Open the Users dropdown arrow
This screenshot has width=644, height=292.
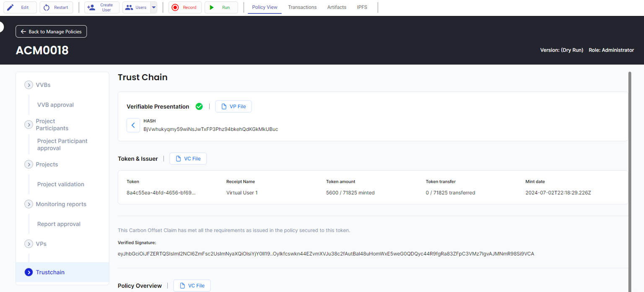click(153, 7)
